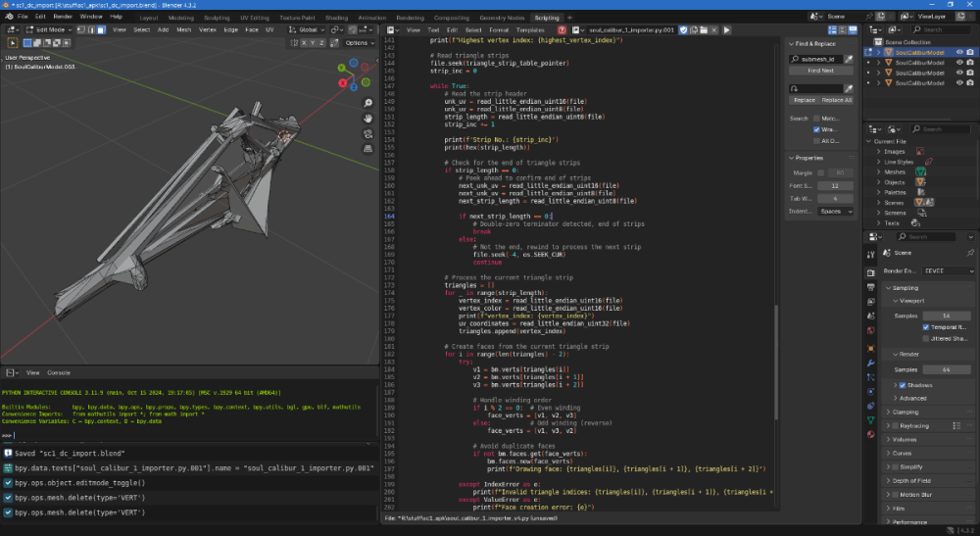
Task: Open the Indentation Spaces dropdown
Action: 836,211
